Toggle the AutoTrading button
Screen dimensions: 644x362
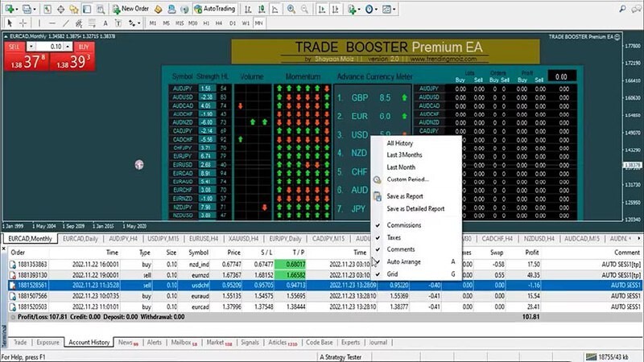click(x=215, y=9)
